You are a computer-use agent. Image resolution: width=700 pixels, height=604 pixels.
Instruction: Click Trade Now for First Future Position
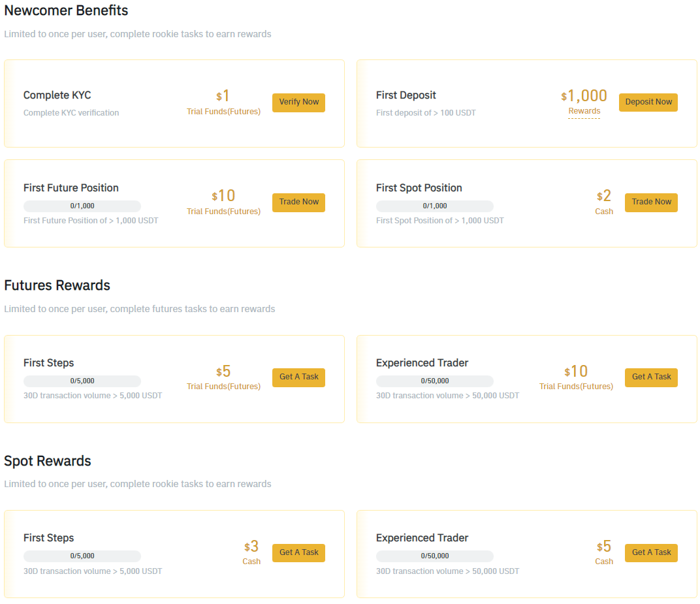pos(298,202)
